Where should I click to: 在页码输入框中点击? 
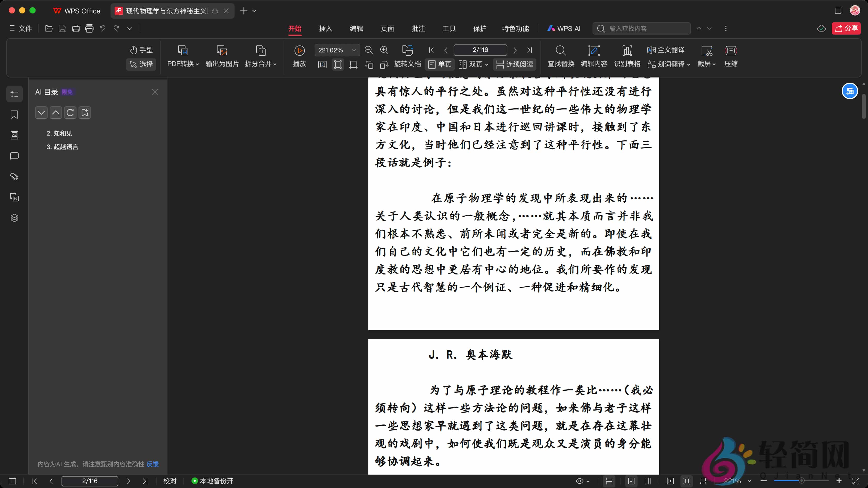coord(480,50)
